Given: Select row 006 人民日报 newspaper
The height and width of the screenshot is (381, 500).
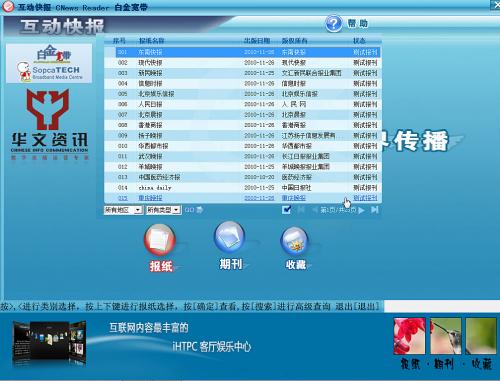Looking at the screenshot, I should coord(242,104).
